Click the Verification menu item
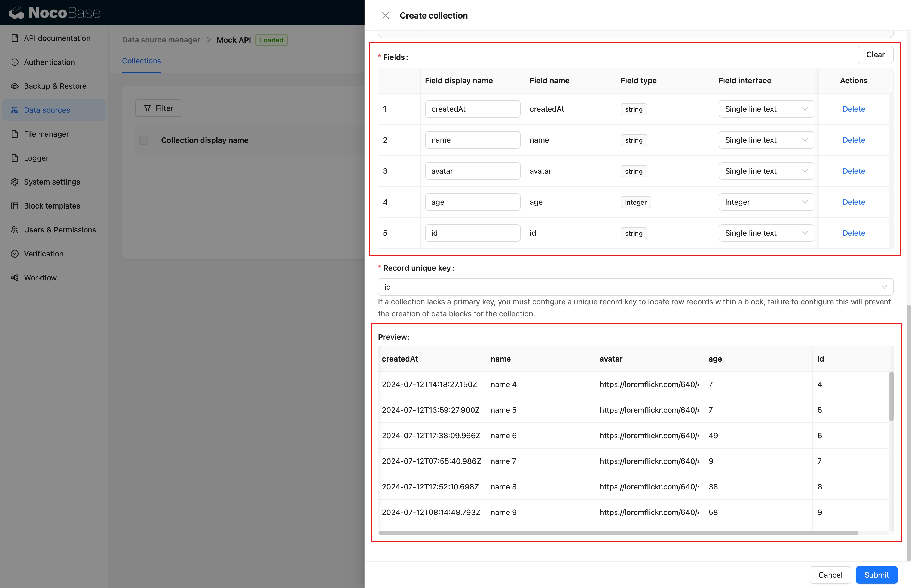The image size is (911, 588). [x=44, y=254]
